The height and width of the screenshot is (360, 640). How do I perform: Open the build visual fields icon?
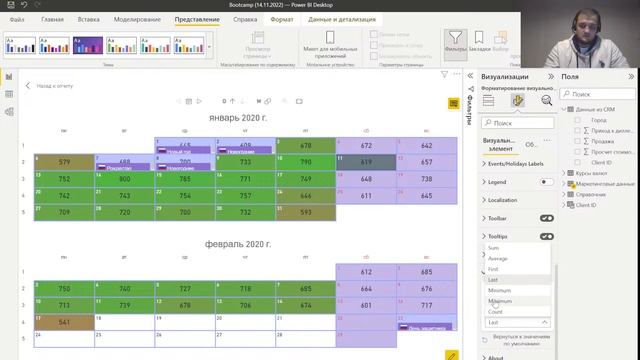tap(489, 100)
